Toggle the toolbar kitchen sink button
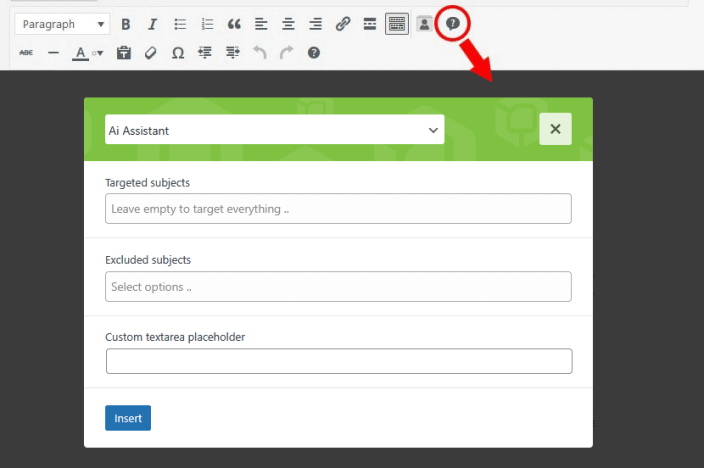This screenshot has width=704, height=468. [x=397, y=24]
